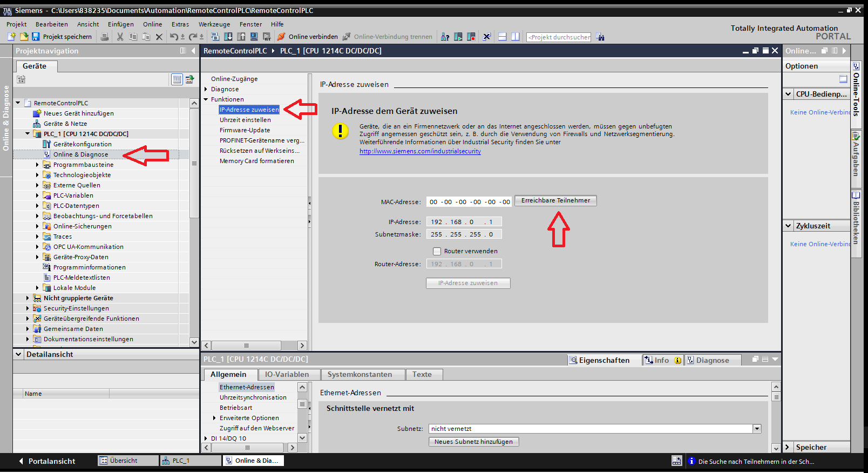
Task: Collapse the CPU-Bedienpanel section
Action: 788,94
